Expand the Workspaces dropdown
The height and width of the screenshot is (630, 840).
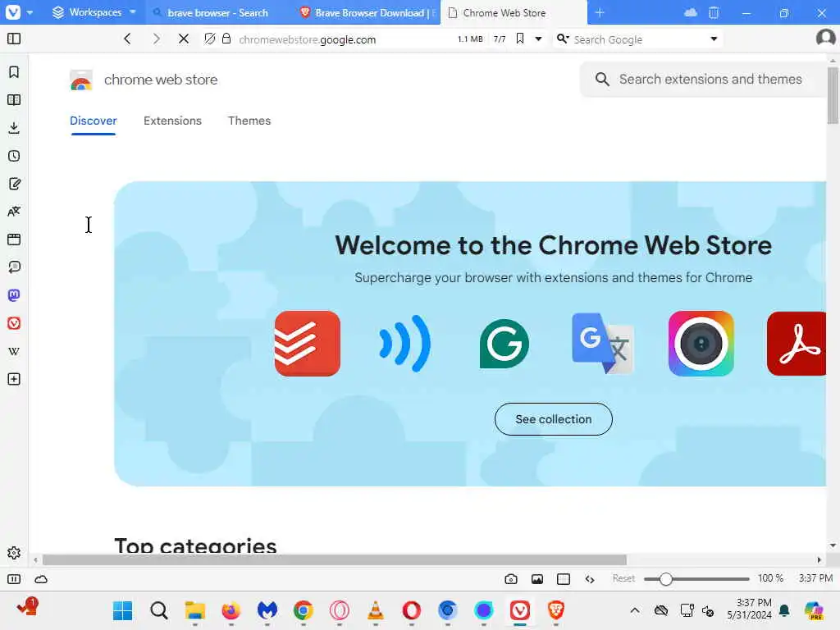(x=94, y=12)
